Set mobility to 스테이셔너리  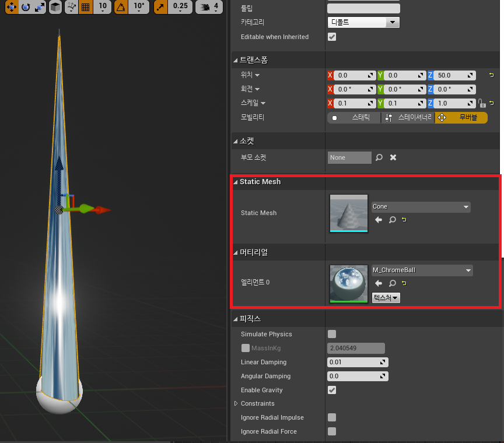pyautogui.click(x=408, y=118)
